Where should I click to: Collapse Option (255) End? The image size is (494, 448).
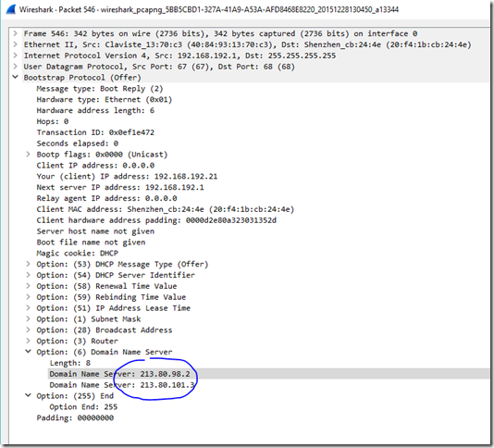28,395
